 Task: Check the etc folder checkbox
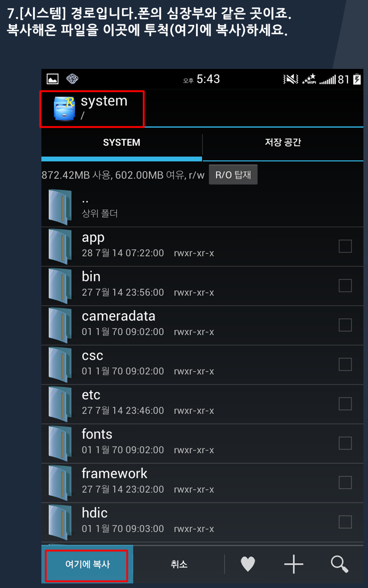click(345, 404)
